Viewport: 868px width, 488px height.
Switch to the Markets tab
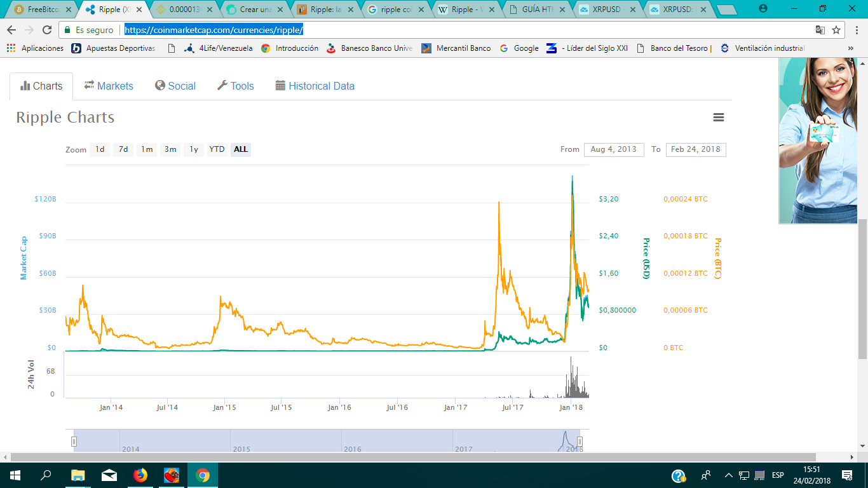tap(109, 86)
